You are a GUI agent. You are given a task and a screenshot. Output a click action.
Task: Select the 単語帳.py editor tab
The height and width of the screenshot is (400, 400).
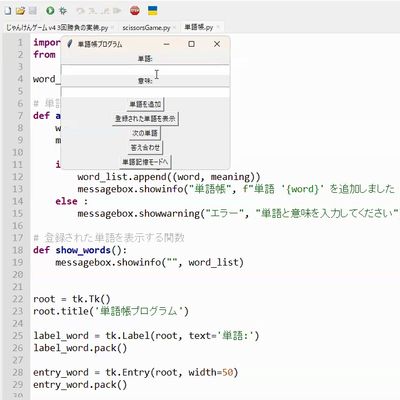point(199,27)
